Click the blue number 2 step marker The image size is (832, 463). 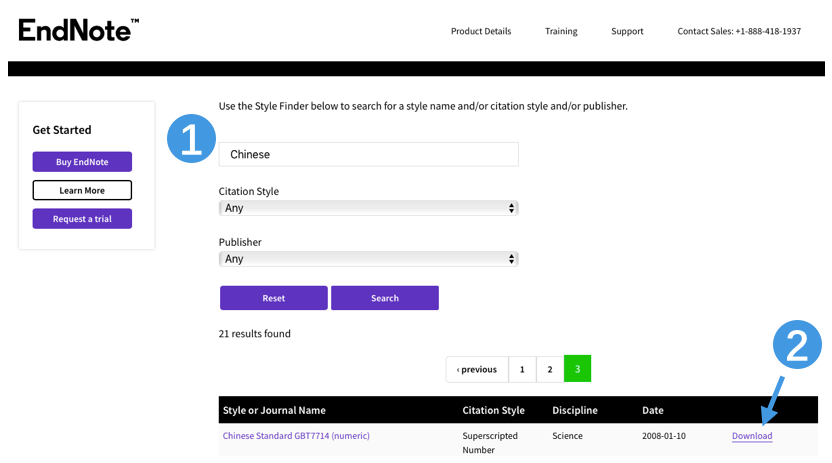click(x=797, y=346)
